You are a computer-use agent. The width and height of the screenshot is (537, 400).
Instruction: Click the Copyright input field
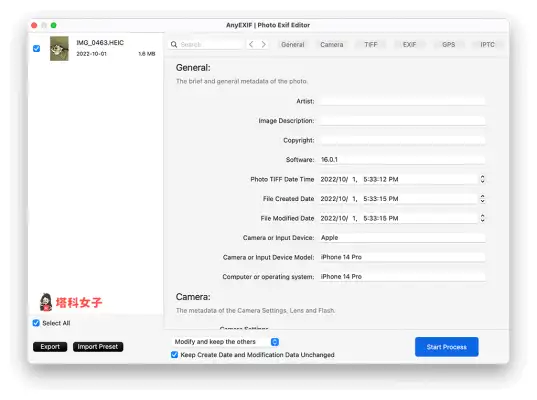point(402,140)
